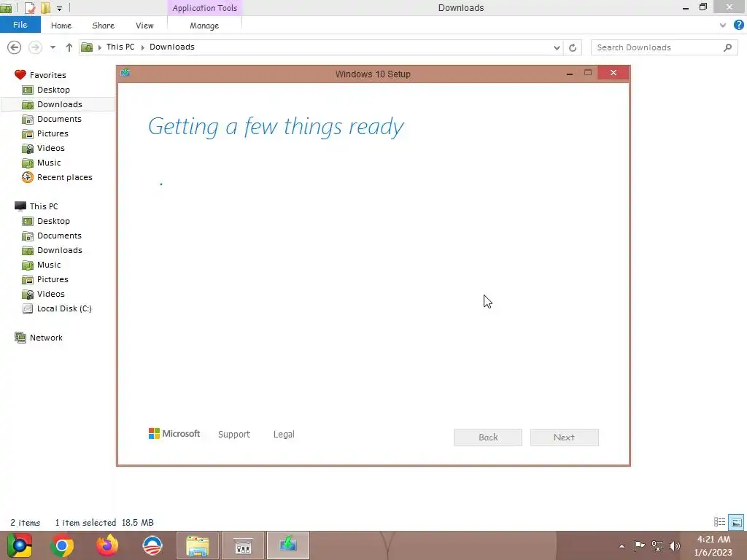Image resolution: width=747 pixels, height=560 pixels.
Task: Refresh the Downloads folder
Action: pyautogui.click(x=573, y=47)
